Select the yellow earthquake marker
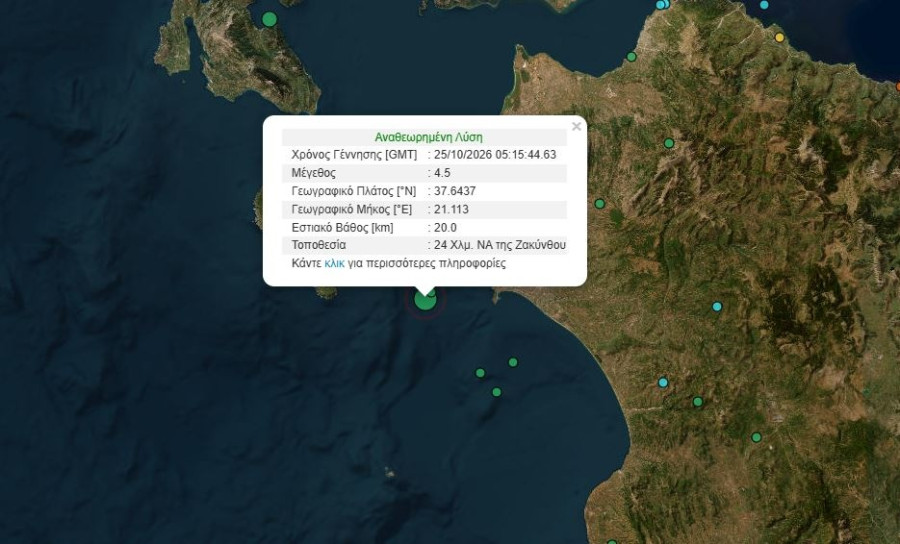This screenshot has width=900, height=544. (779, 38)
